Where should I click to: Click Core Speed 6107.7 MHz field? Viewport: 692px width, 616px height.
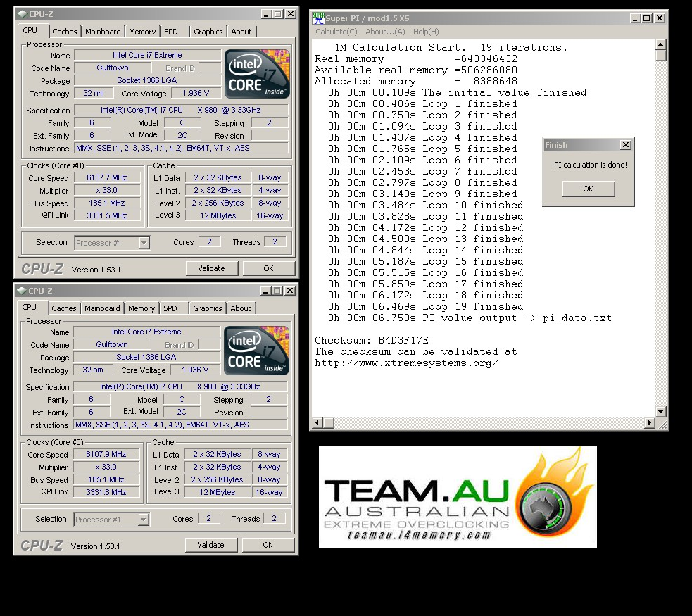tap(107, 178)
